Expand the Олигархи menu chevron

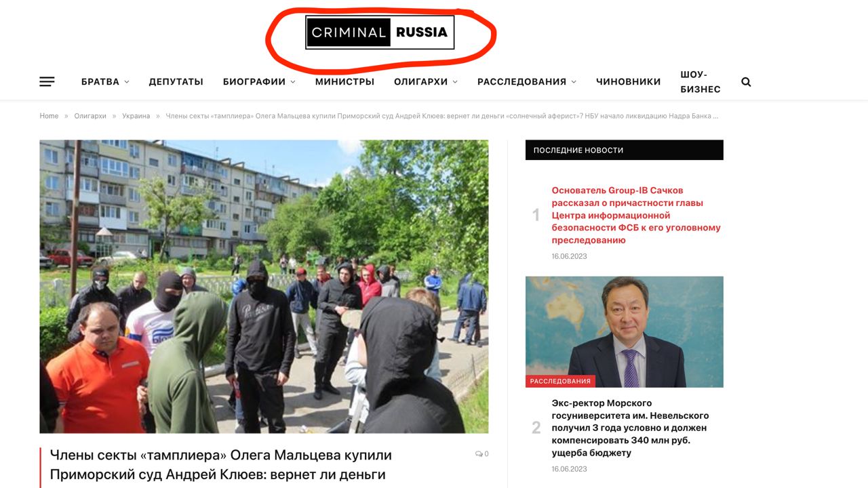[455, 82]
